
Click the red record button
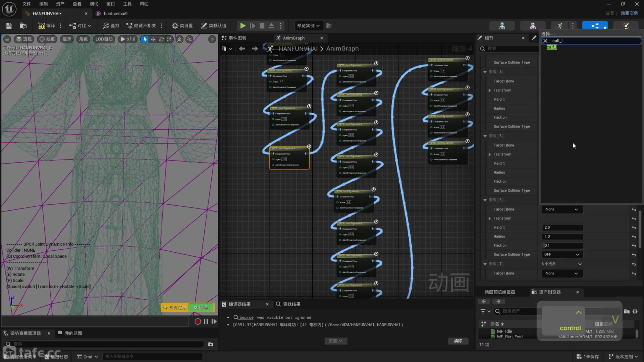[x=198, y=322]
